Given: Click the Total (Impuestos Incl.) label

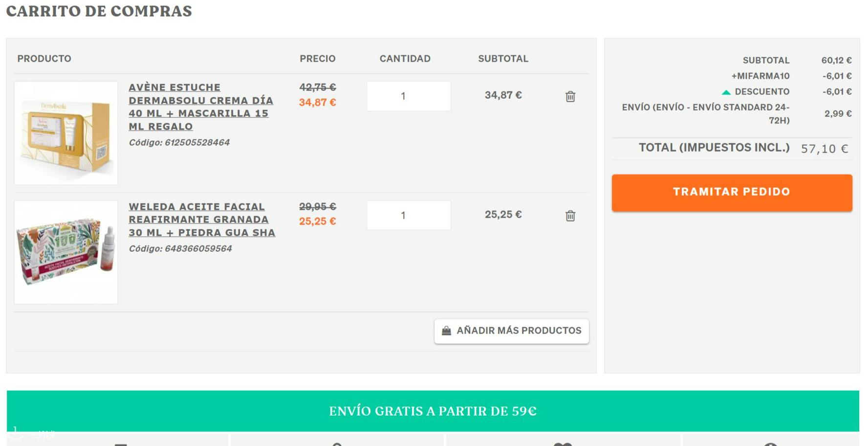Looking at the screenshot, I should click(x=714, y=147).
